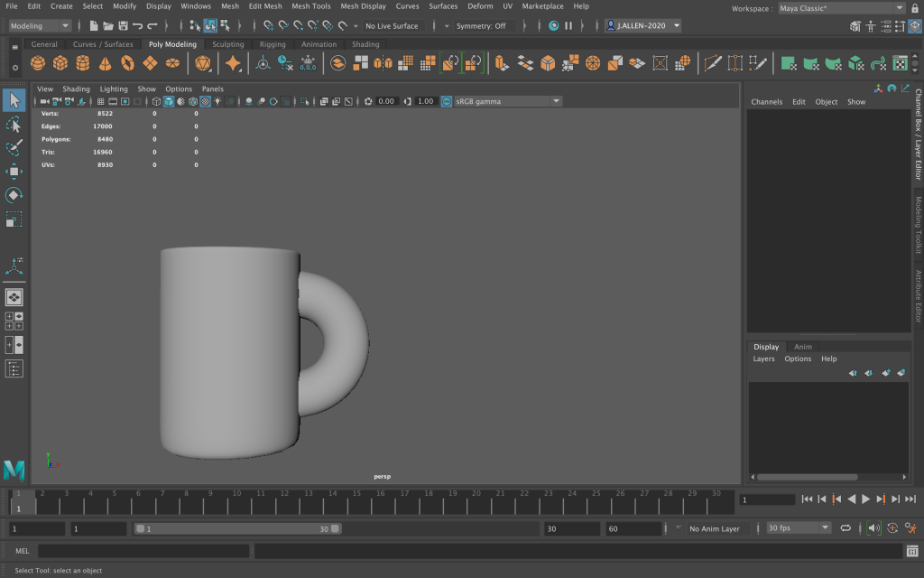The height and width of the screenshot is (578, 924).
Task: Select the Multi-Cut knife tool icon
Action: [x=713, y=63]
